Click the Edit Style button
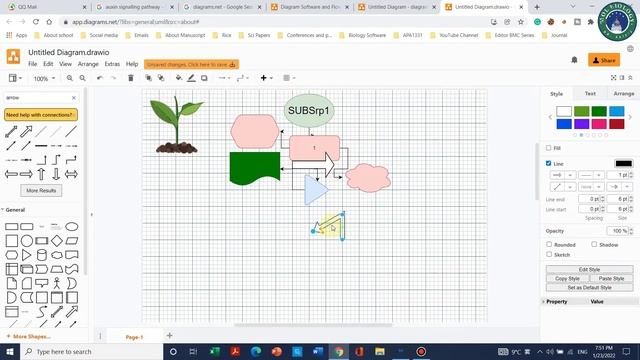640x360 pixels. tap(589, 269)
